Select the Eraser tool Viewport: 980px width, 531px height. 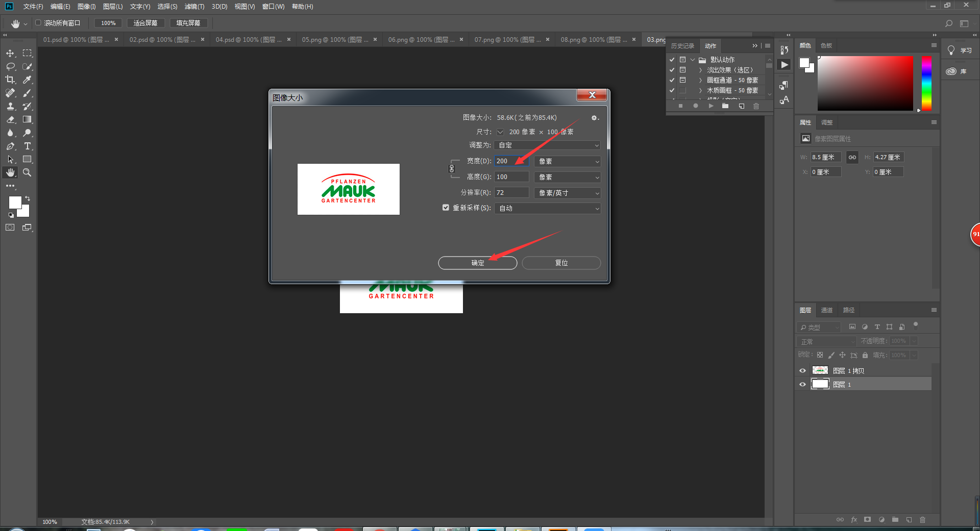[x=10, y=119]
